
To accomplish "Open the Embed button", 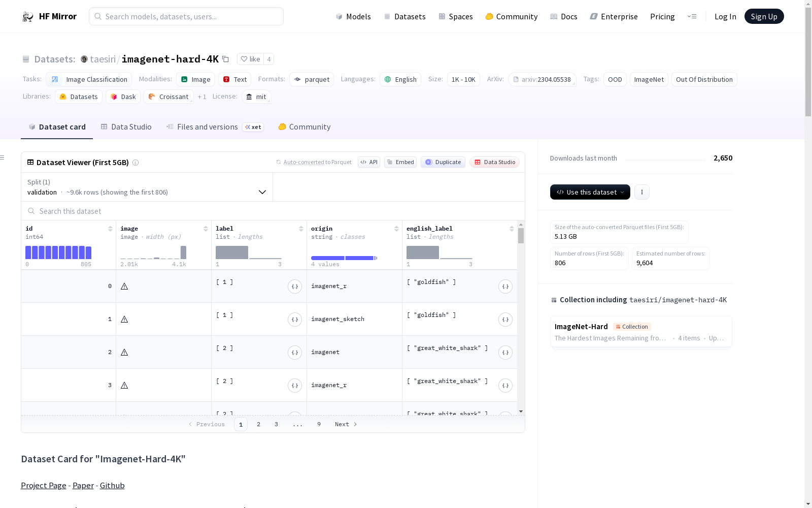I will [x=400, y=163].
